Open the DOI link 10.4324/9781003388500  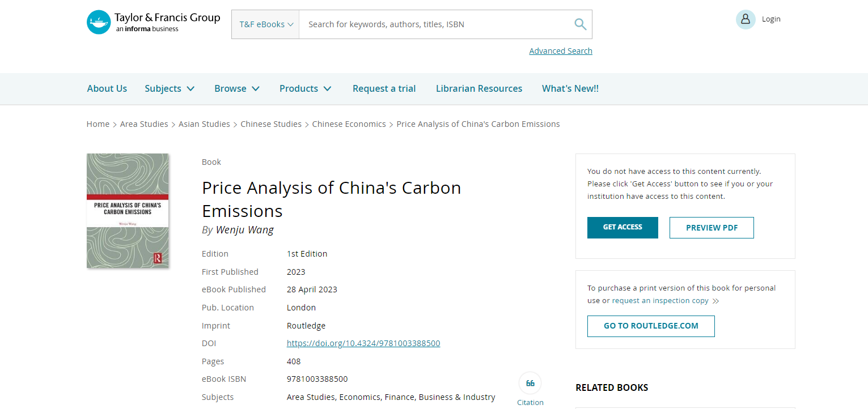[363, 343]
